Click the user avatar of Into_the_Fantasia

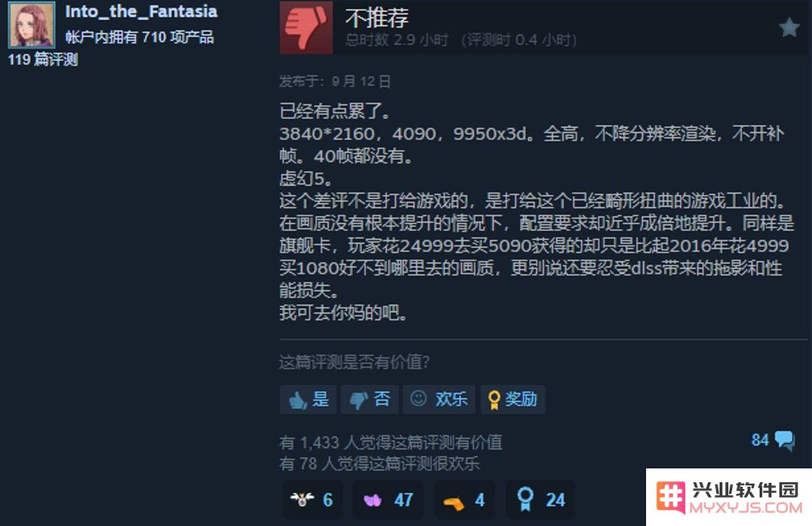tap(31, 25)
